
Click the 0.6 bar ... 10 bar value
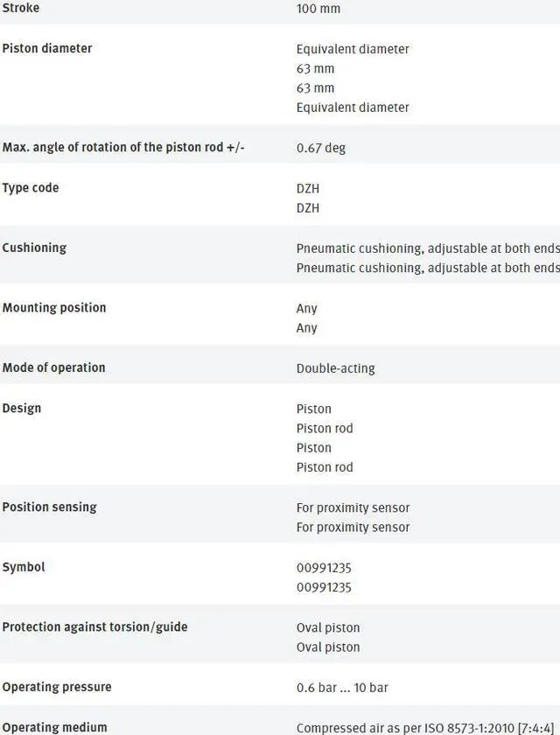[x=342, y=688]
